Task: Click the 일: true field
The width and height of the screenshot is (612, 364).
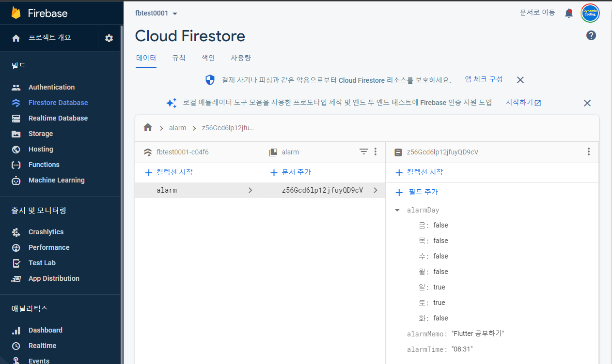Action: click(432, 287)
